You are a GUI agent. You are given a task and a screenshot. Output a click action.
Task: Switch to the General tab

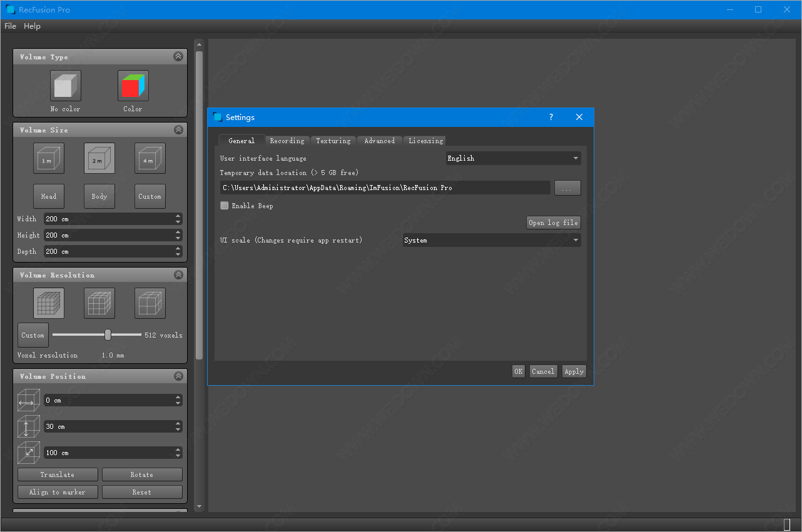point(241,141)
